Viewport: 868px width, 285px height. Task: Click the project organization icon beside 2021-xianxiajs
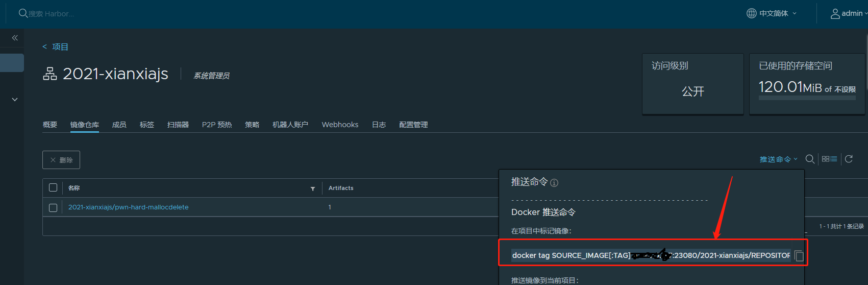coord(50,74)
